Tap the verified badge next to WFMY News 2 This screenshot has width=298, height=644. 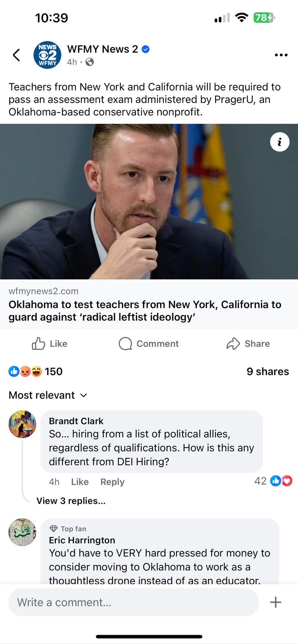point(146,49)
